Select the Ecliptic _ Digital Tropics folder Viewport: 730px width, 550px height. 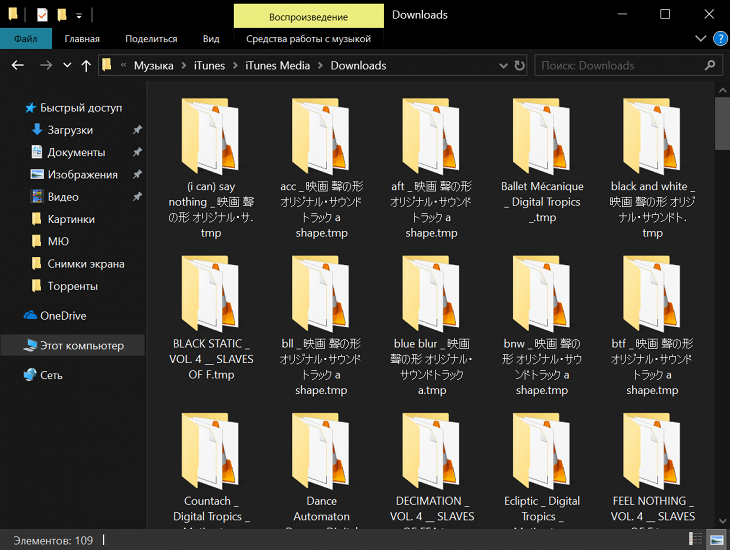[542, 469]
